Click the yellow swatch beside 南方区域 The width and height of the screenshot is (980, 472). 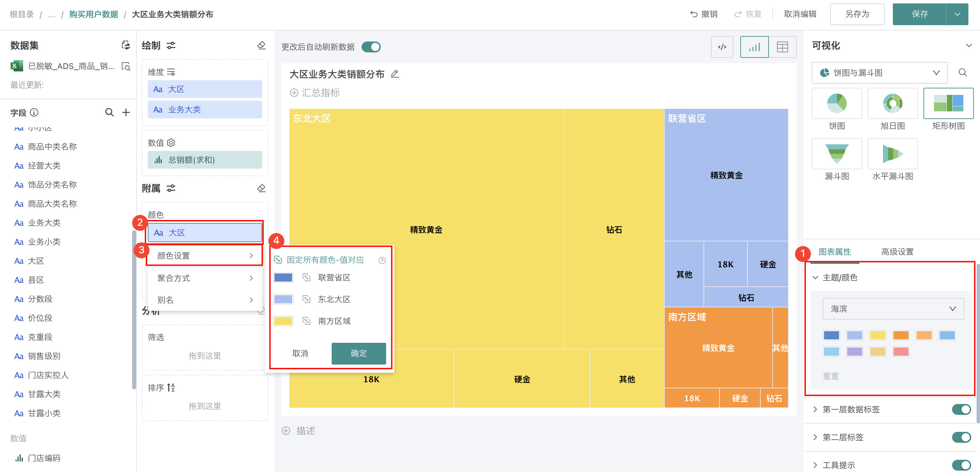(283, 321)
